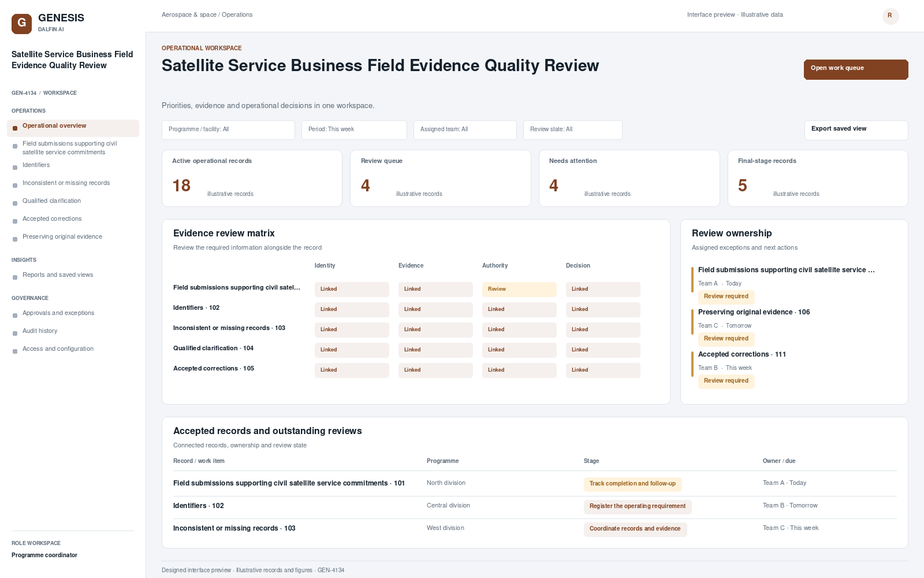924x578 pixels.
Task: Click Review required under Accepted corrections · 111
Action: pos(726,381)
